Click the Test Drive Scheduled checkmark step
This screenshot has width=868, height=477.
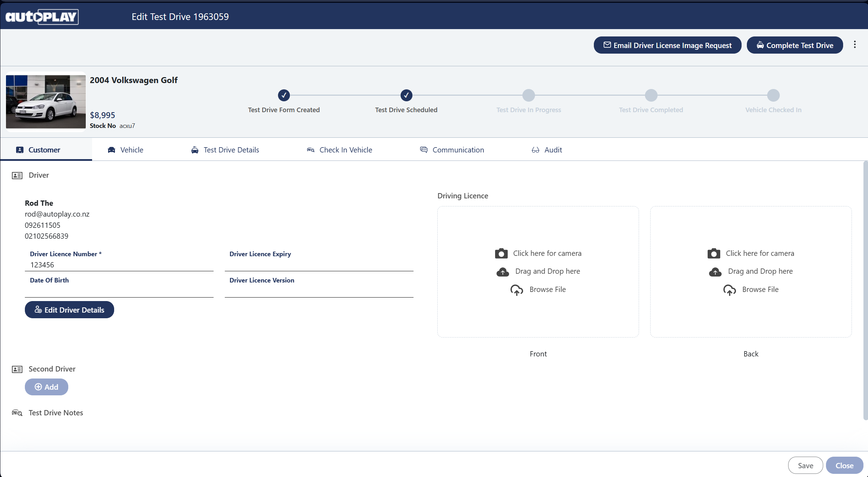point(406,95)
